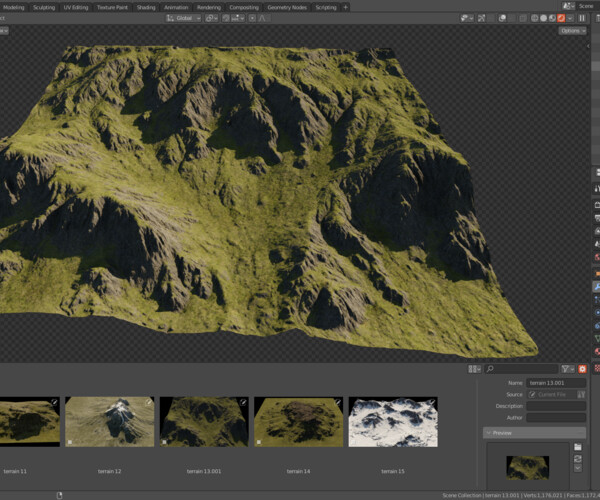Switch to the UV Editing workspace
The height and width of the screenshot is (500, 600).
click(x=75, y=7)
